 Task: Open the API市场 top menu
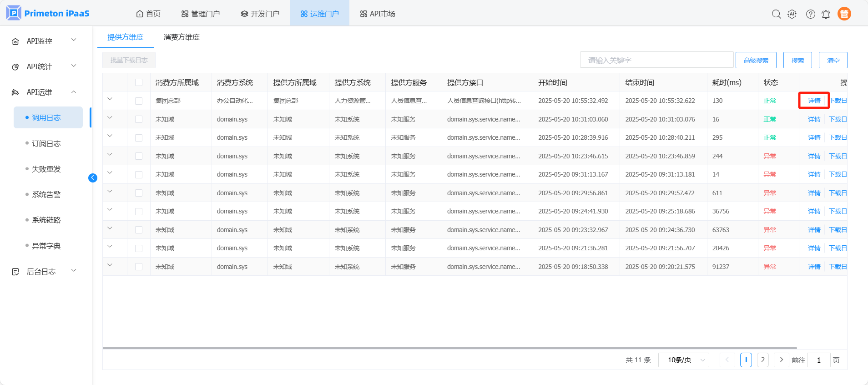(x=378, y=14)
